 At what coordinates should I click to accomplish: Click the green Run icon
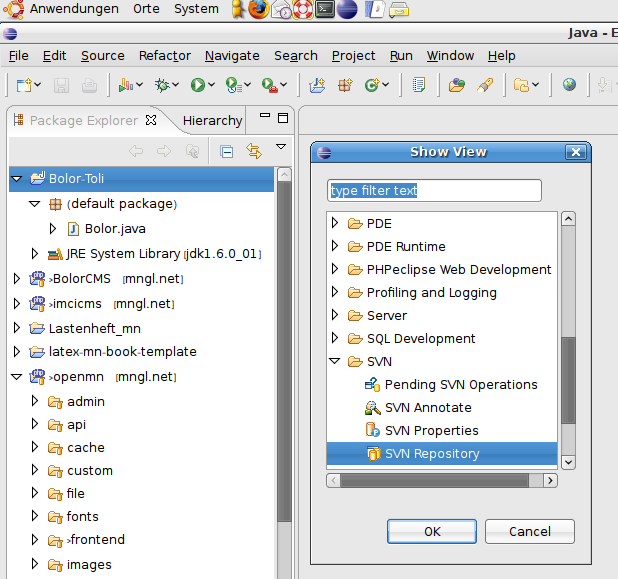197,85
